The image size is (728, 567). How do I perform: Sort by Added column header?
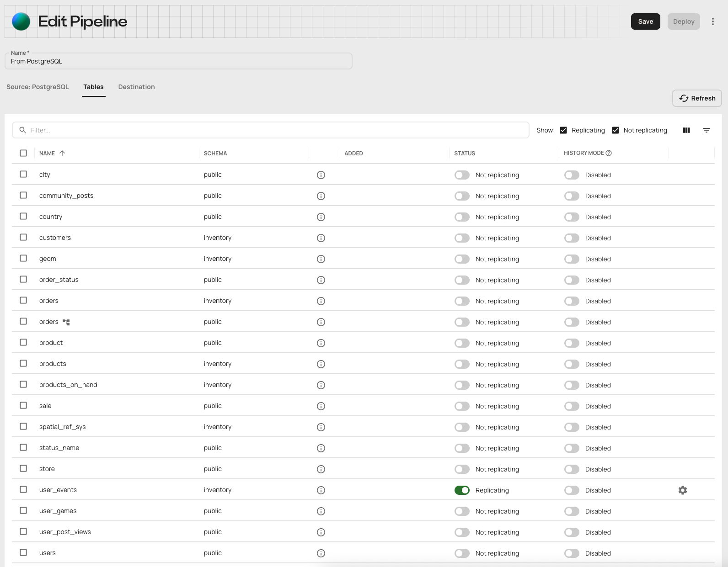[353, 154]
